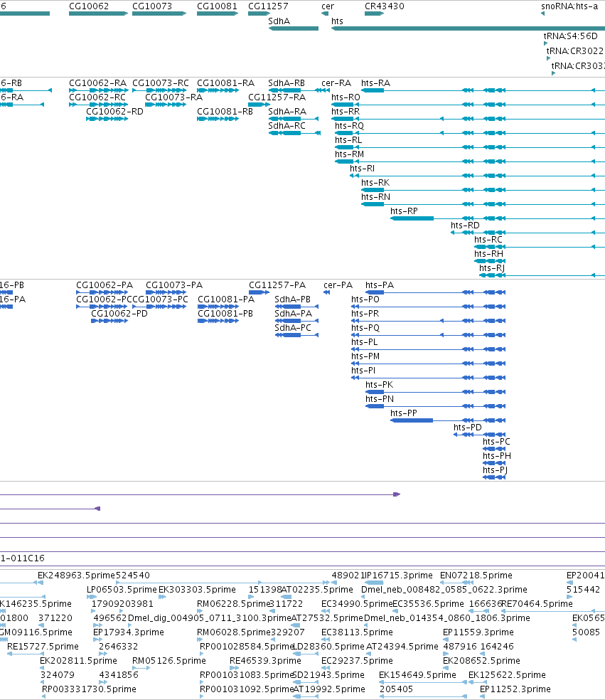Click the CG10073-PA protein label

(x=174, y=285)
